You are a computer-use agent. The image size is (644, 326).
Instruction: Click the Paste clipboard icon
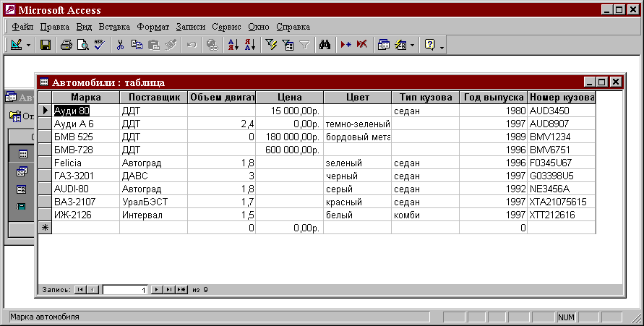tap(154, 44)
